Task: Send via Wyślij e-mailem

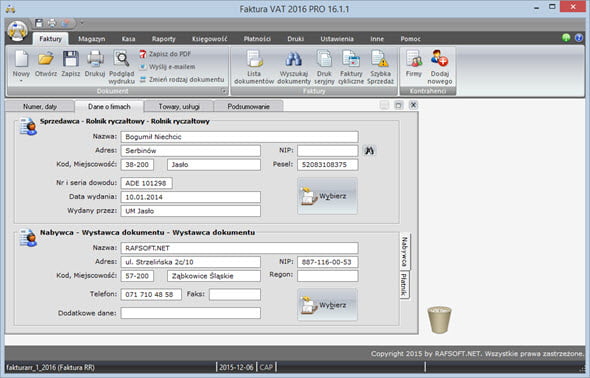Action: [x=167, y=67]
